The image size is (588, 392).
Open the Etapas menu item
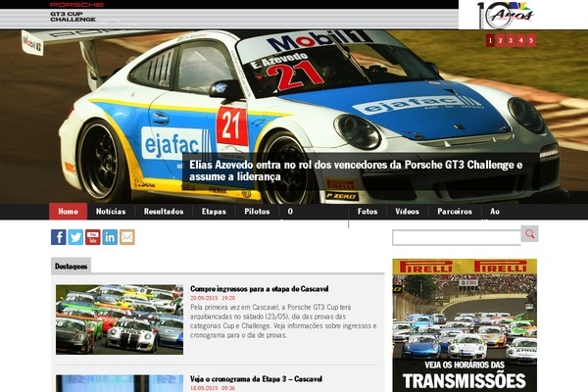tap(214, 212)
